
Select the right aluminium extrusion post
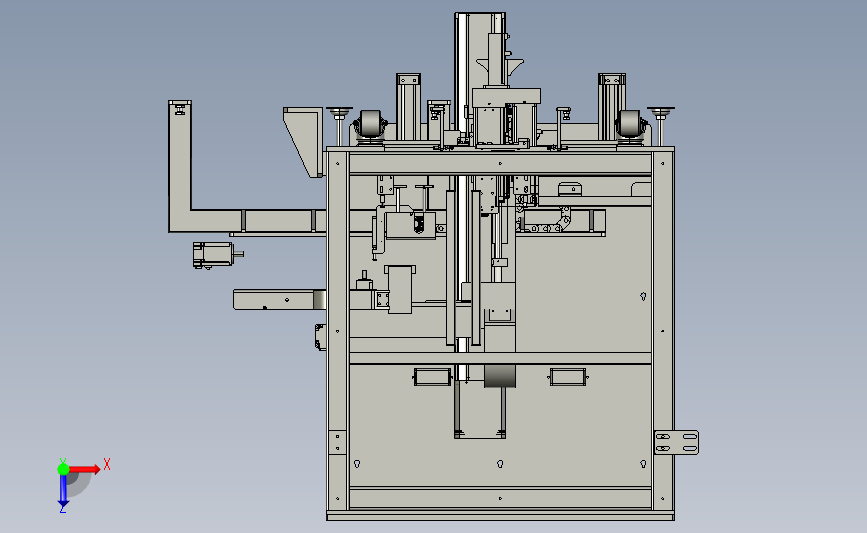[612, 106]
